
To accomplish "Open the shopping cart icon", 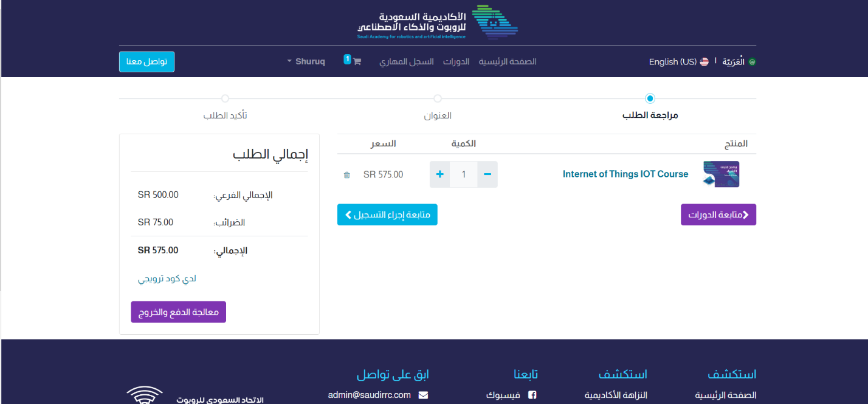I will coord(357,61).
